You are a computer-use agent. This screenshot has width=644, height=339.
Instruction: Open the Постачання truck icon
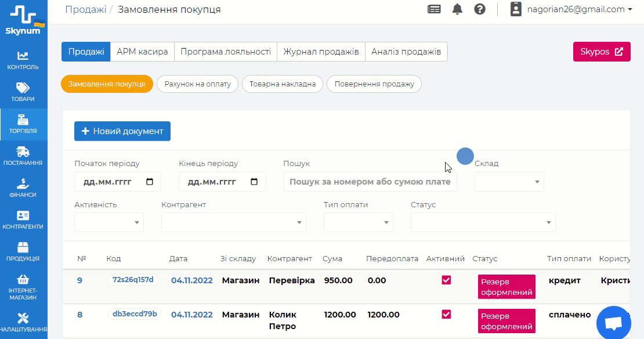pos(23,152)
